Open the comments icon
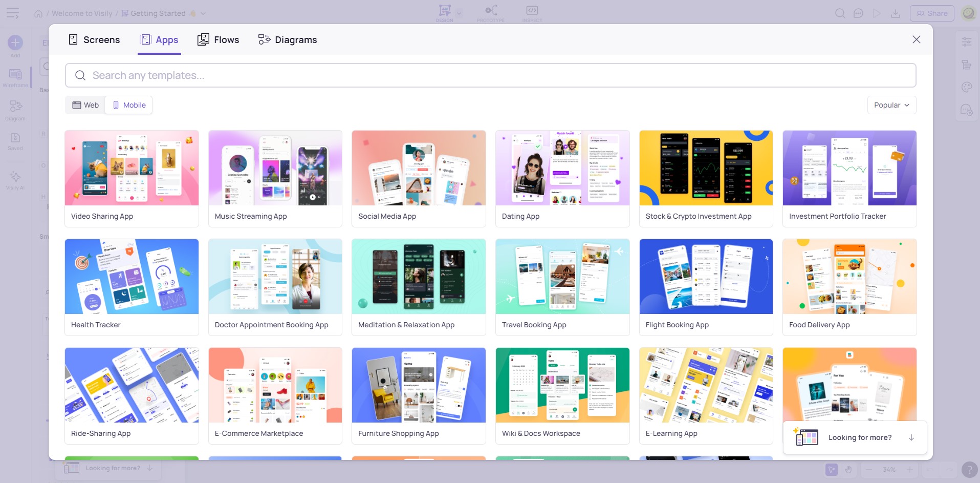The height and width of the screenshot is (483, 980). [x=859, y=13]
